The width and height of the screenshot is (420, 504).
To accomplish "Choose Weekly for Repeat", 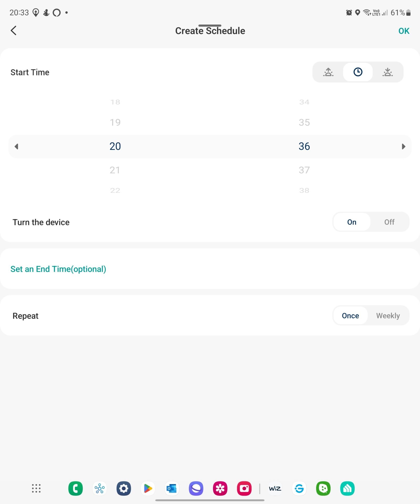I will click(388, 316).
